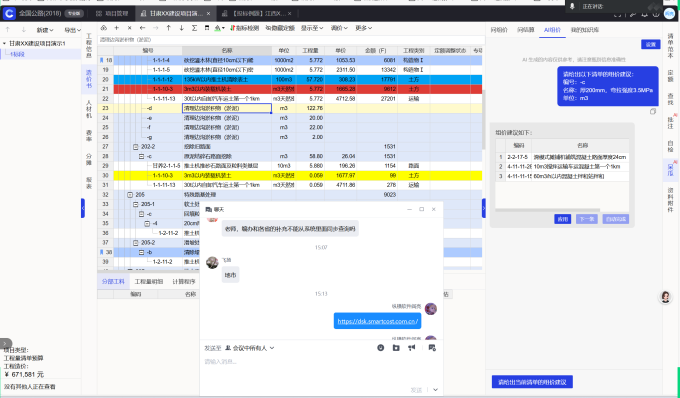
Task: Open 计算程序 bottom tab
Action: tap(184, 281)
